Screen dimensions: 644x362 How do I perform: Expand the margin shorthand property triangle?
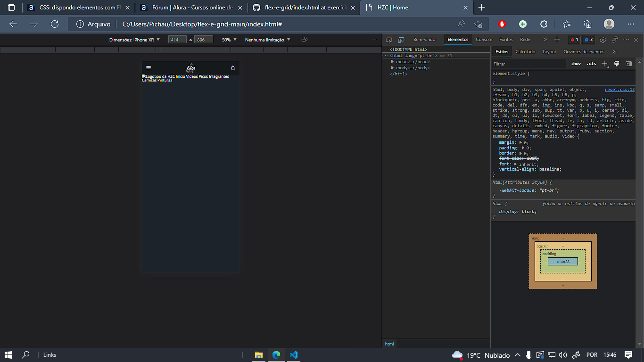521,142
